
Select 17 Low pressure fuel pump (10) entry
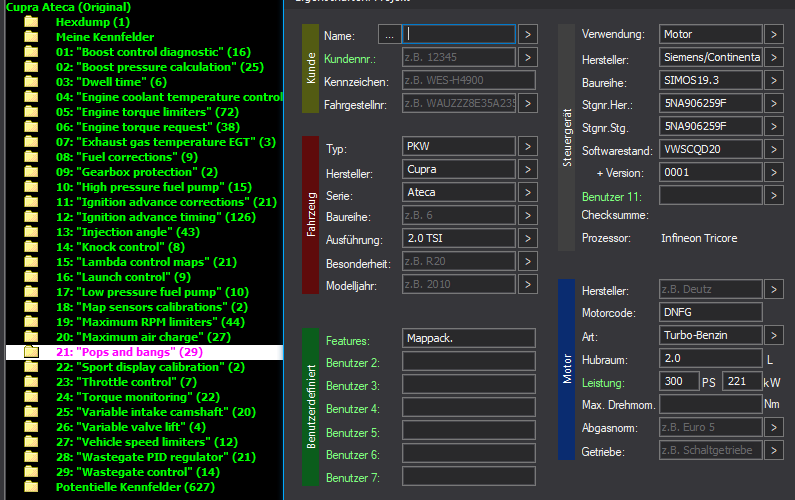[x=152, y=292]
